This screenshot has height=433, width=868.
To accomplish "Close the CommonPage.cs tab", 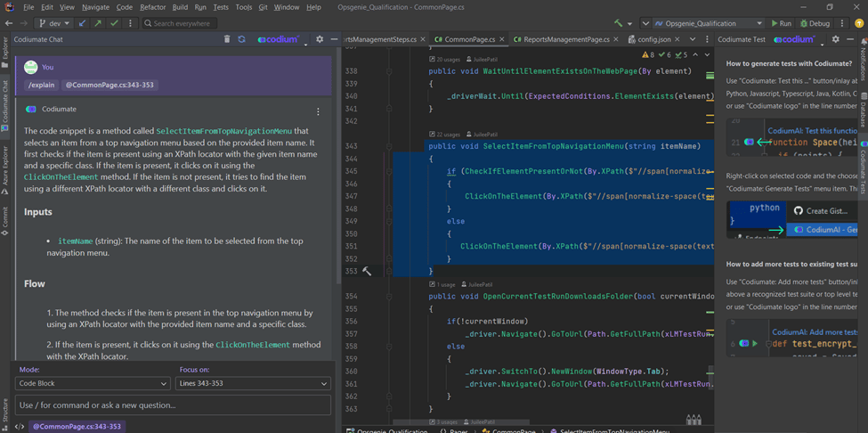I will (501, 39).
